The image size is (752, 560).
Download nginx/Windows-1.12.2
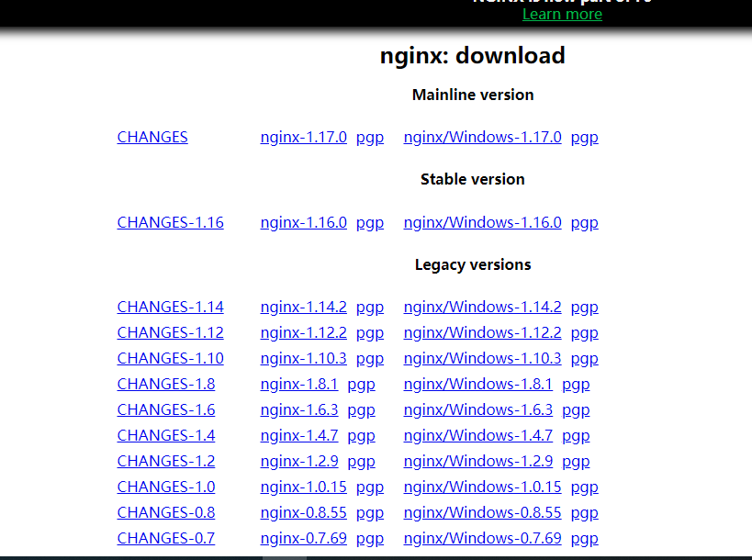(482, 332)
